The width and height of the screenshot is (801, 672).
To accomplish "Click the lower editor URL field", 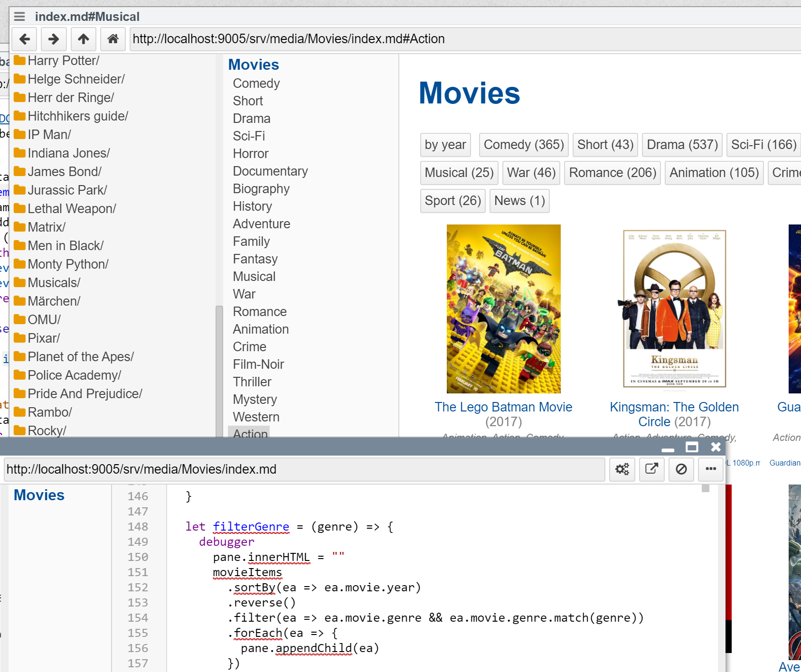I will click(x=304, y=469).
